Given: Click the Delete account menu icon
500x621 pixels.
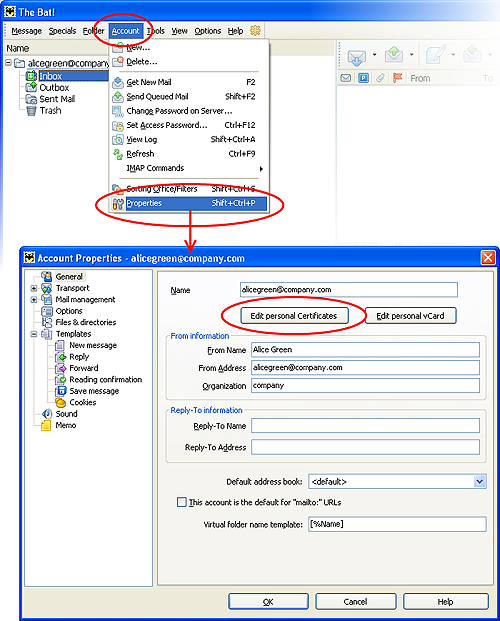Looking at the screenshot, I should [118, 62].
